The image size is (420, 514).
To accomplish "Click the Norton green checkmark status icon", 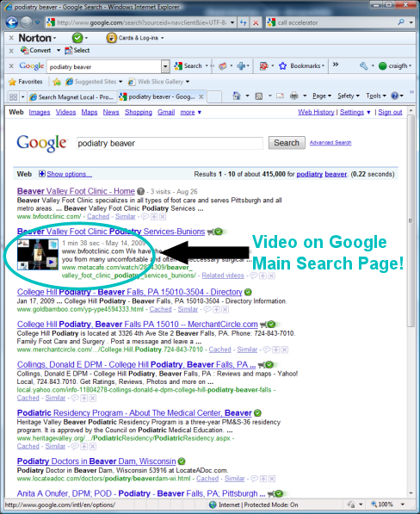I will point(77,38).
